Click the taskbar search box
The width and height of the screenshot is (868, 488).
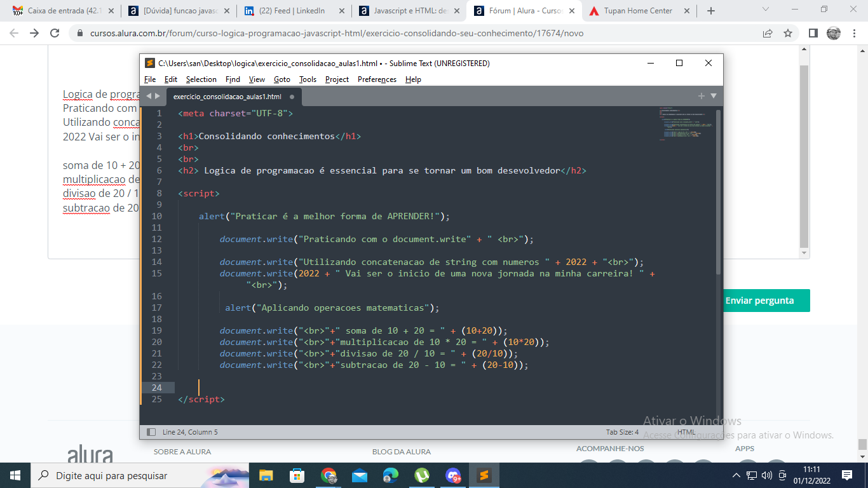[140, 475]
